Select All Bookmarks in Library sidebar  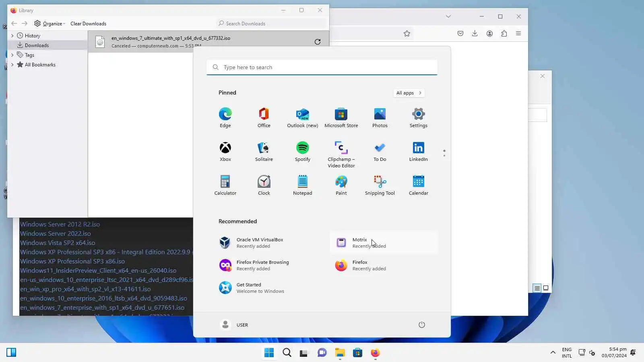(x=47, y=65)
